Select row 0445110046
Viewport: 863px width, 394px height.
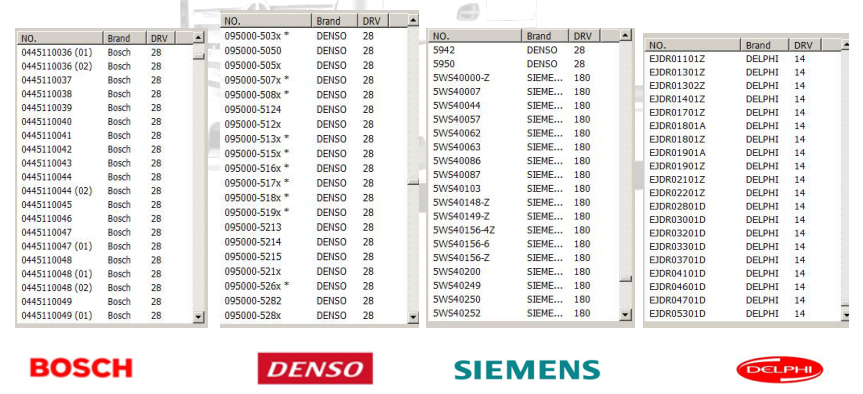[105, 218]
